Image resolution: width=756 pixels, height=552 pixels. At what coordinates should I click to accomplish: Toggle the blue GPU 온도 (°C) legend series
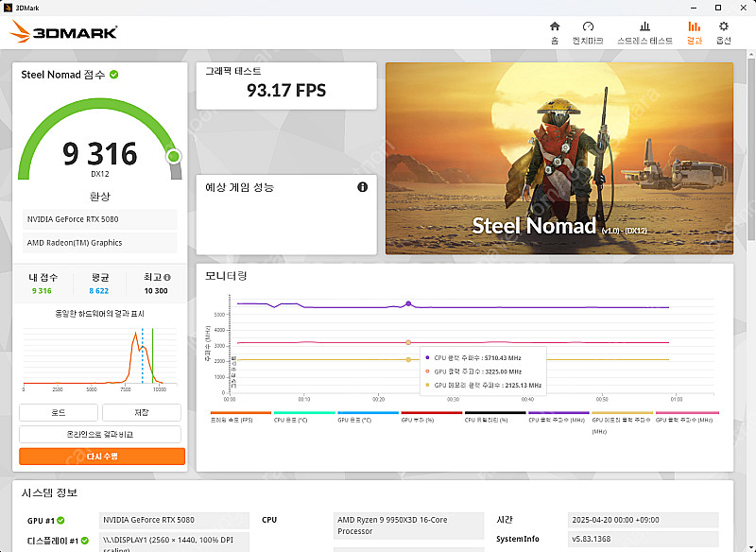pos(368,417)
